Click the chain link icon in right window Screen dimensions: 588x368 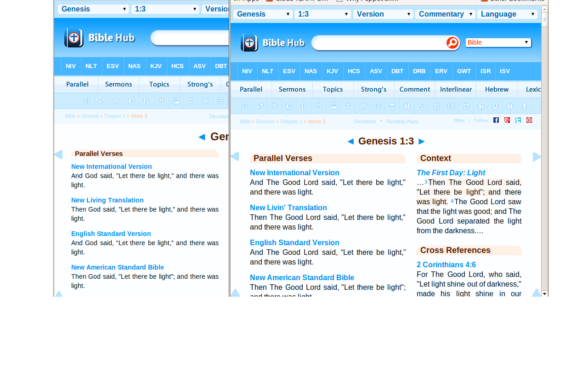(x=274, y=106)
